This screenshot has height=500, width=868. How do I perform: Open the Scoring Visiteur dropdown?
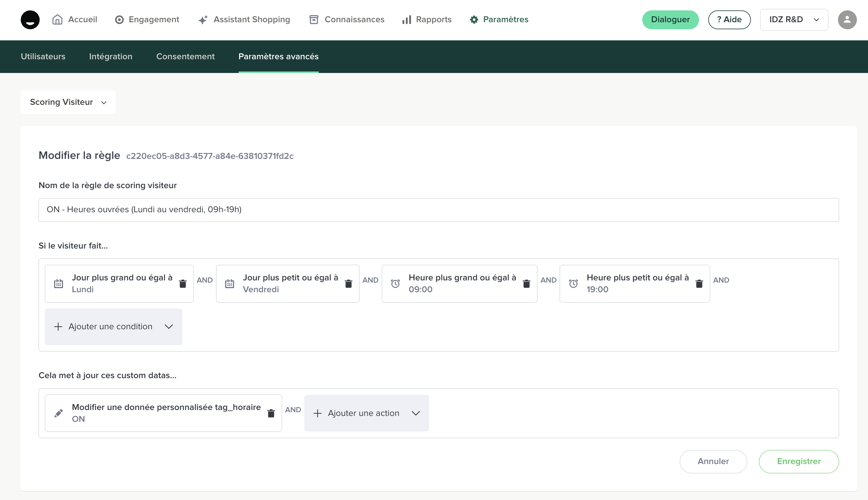(x=68, y=102)
